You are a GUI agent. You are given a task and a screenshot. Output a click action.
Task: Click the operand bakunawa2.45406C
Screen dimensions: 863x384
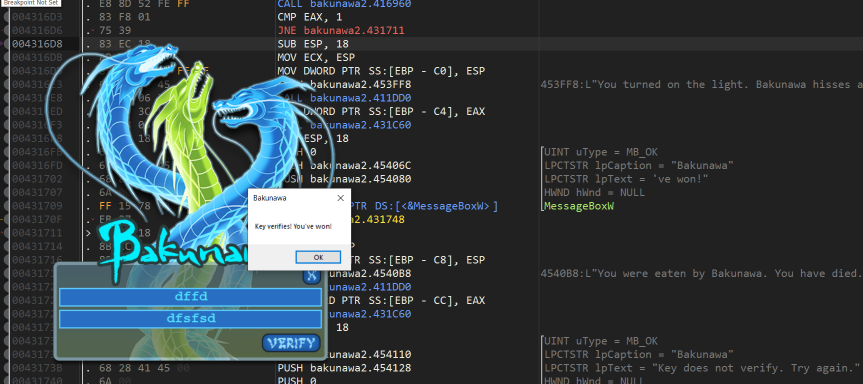[361, 166]
